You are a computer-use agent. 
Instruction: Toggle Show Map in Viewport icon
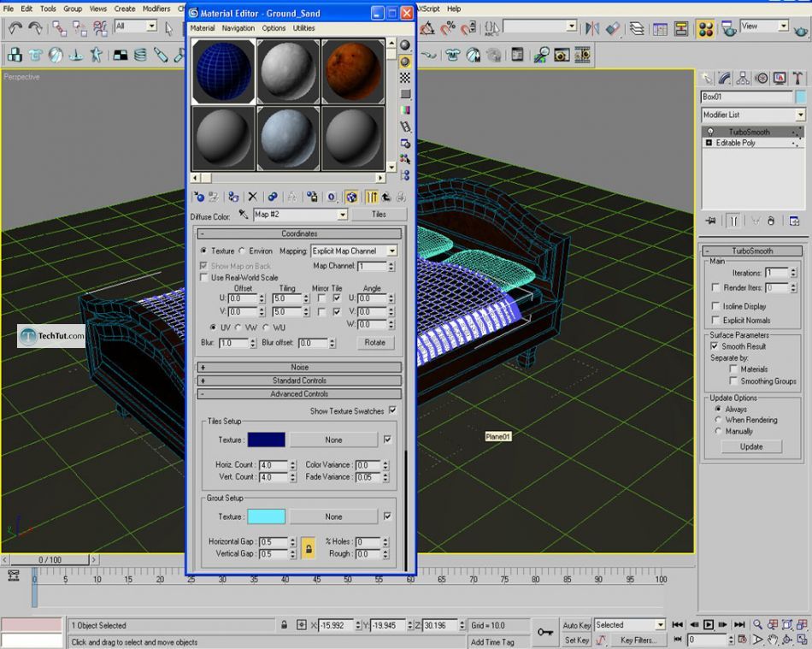point(351,197)
